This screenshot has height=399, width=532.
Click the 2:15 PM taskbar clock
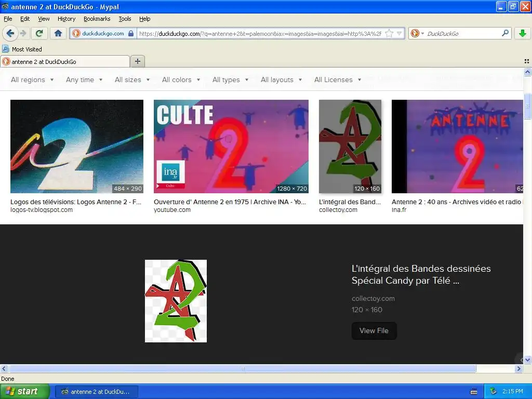point(513,392)
